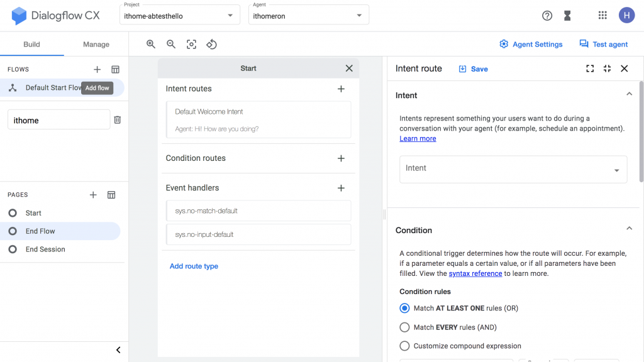Add a condition route with plus
Image resolution: width=644 pixels, height=362 pixels.
[341, 158]
